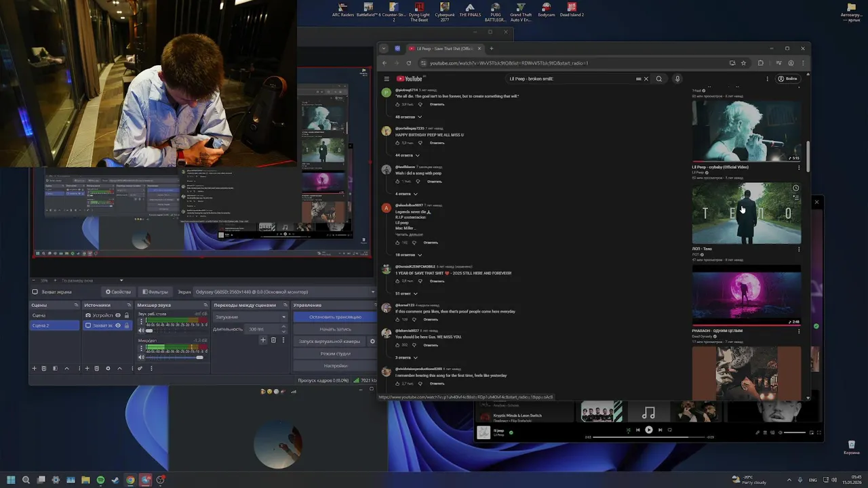Go back in Chrome browser
868x488 pixels.
pos(384,63)
